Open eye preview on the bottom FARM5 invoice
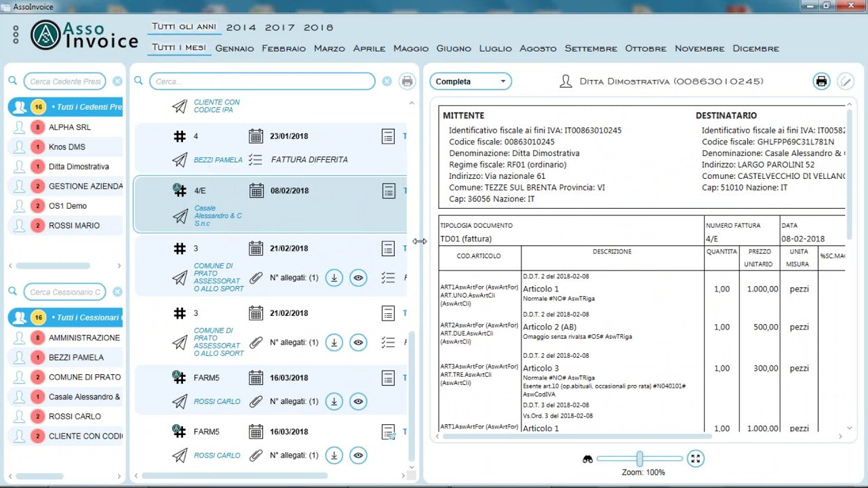 (x=358, y=455)
